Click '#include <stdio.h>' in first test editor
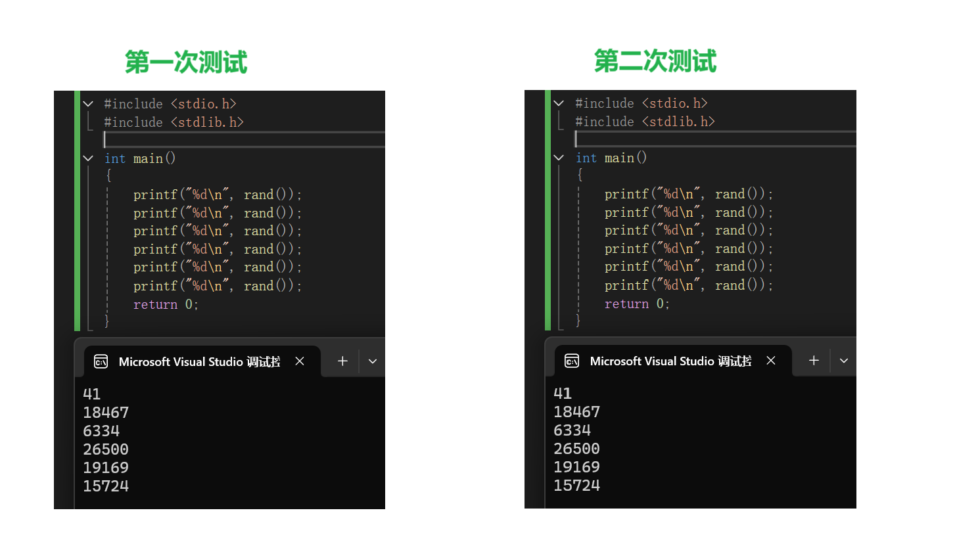Screen dimensions: 980x544 [x=170, y=104]
